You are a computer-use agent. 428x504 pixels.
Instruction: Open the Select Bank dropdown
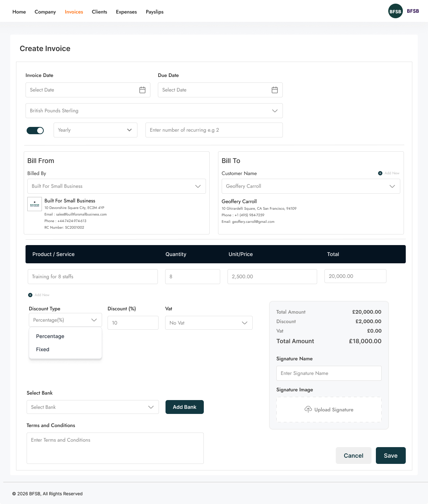point(93,407)
